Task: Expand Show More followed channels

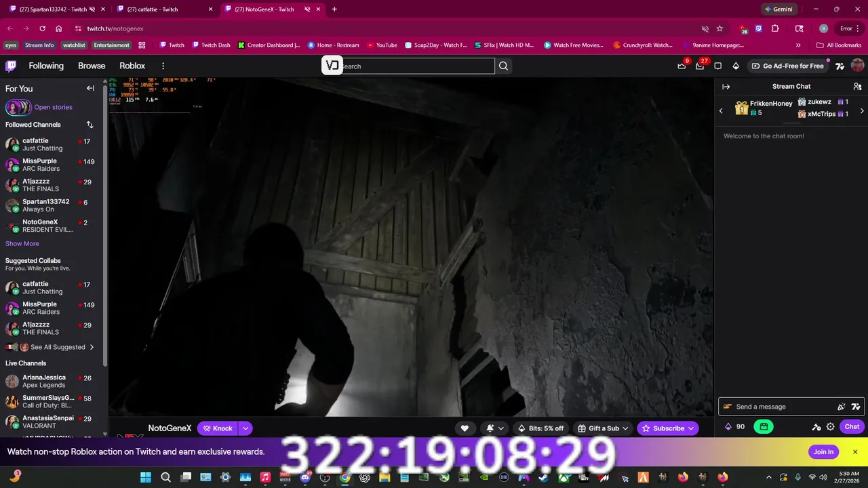Action: [22, 243]
